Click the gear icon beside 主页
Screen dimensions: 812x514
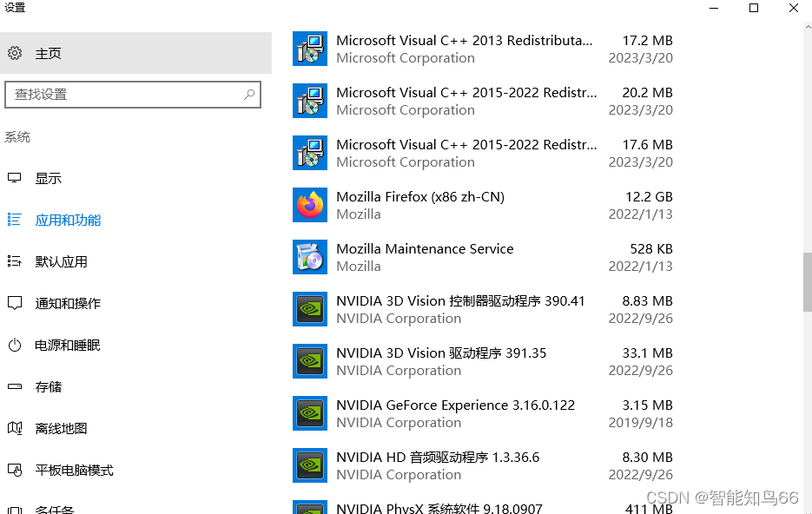15,53
